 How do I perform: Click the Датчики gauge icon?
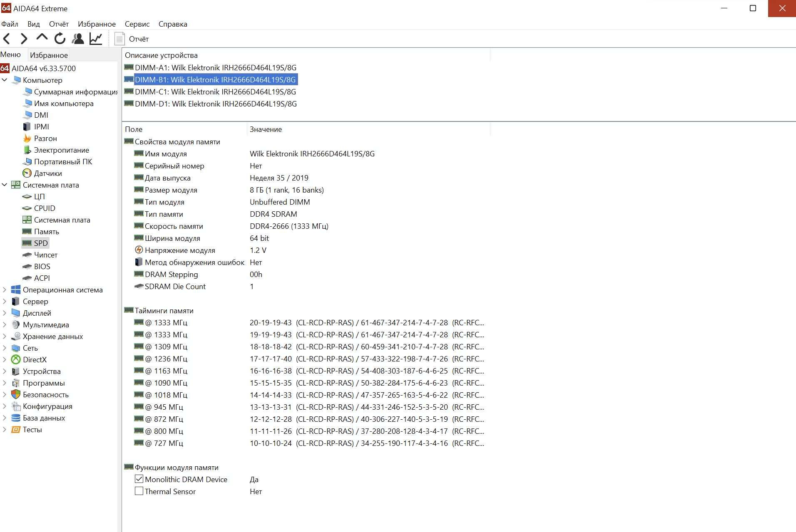(27, 173)
